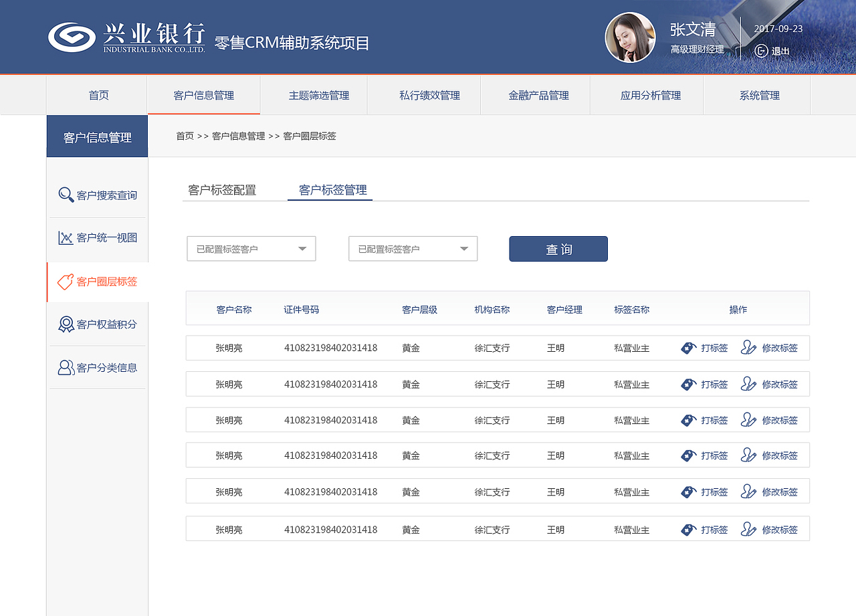
Task: Click the user avatar photo of 张文清
Action: (630, 37)
